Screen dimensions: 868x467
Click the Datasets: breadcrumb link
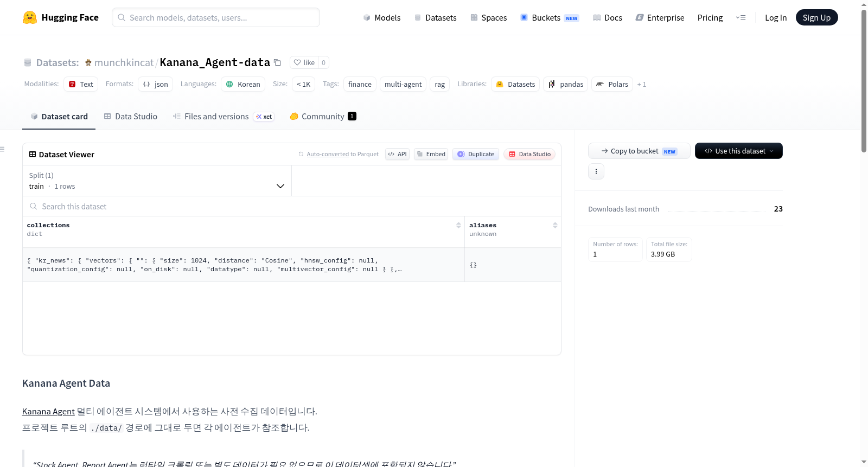click(x=58, y=62)
